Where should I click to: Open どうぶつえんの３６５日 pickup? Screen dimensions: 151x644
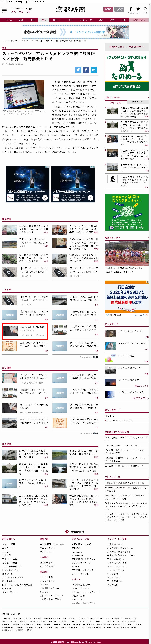[x=131, y=331]
